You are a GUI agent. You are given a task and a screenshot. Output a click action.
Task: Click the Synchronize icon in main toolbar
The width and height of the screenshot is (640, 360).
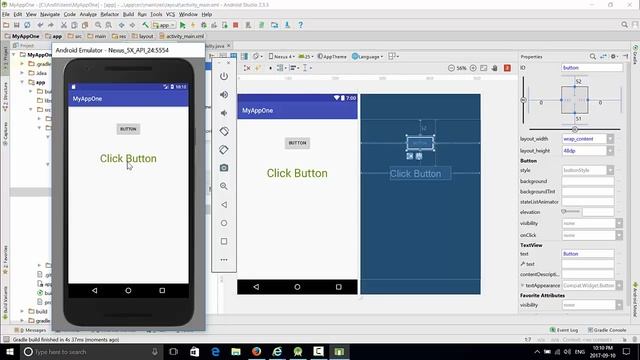27,25
